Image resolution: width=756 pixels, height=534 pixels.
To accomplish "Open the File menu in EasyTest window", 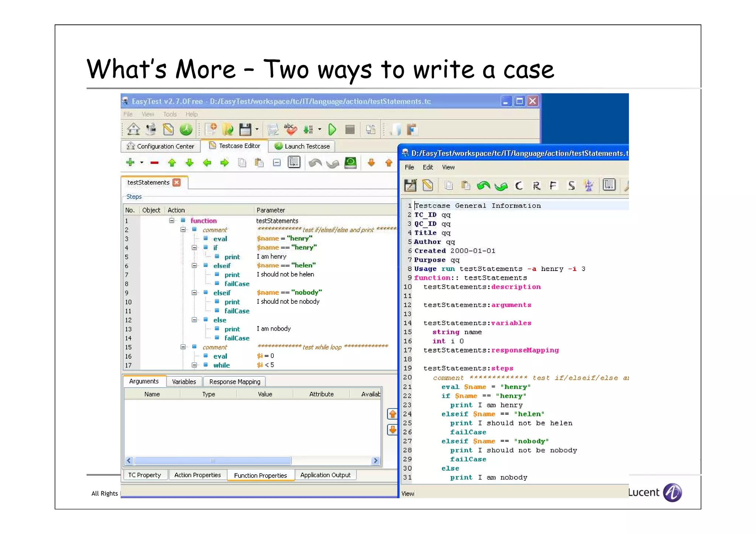I will point(128,114).
